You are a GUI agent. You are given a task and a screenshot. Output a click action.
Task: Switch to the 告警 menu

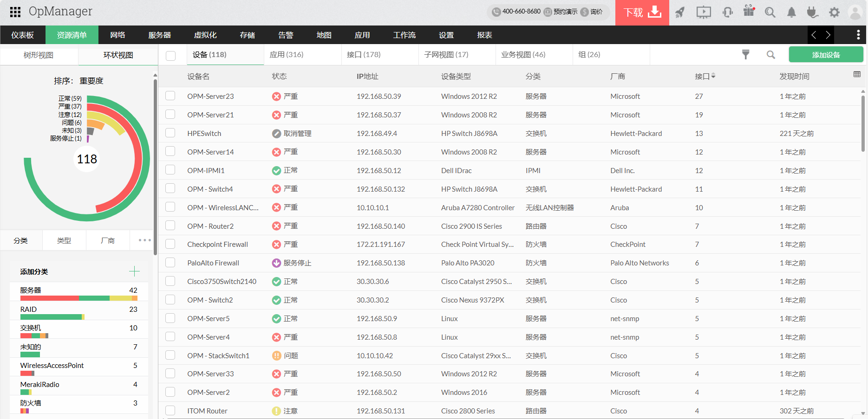tap(286, 35)
